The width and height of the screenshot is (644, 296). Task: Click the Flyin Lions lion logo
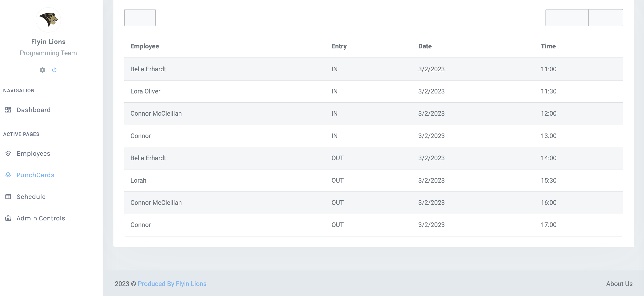pos(48,20)
